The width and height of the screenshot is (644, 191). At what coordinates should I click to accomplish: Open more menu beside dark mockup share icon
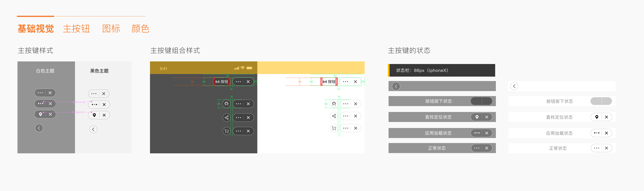click(239, 118)
